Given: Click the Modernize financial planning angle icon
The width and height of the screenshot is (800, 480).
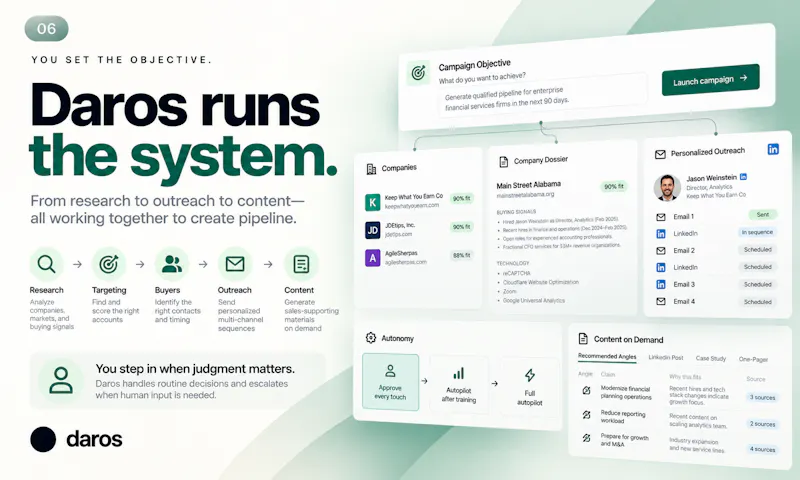Looking at the screenshot, I should pos(586,391).
